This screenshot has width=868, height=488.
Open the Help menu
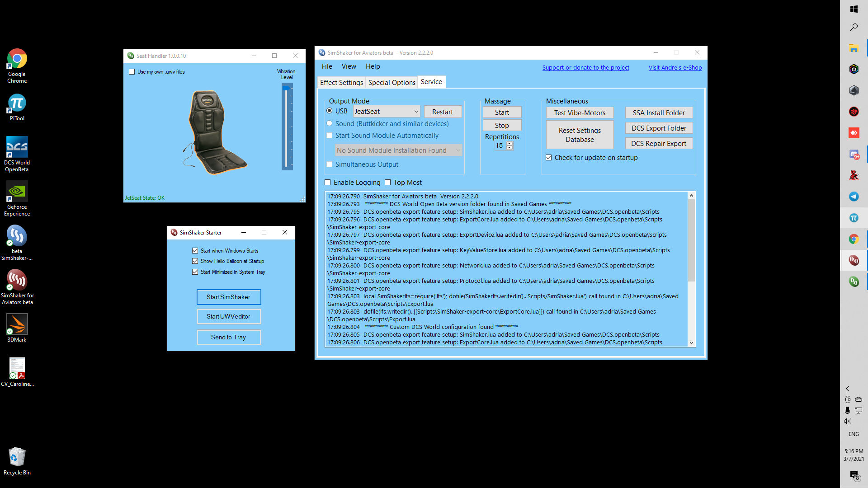[x=373, y=66]
